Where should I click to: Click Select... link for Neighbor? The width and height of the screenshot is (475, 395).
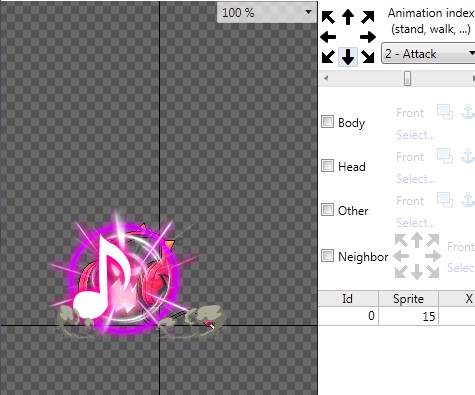pos(461,268)
